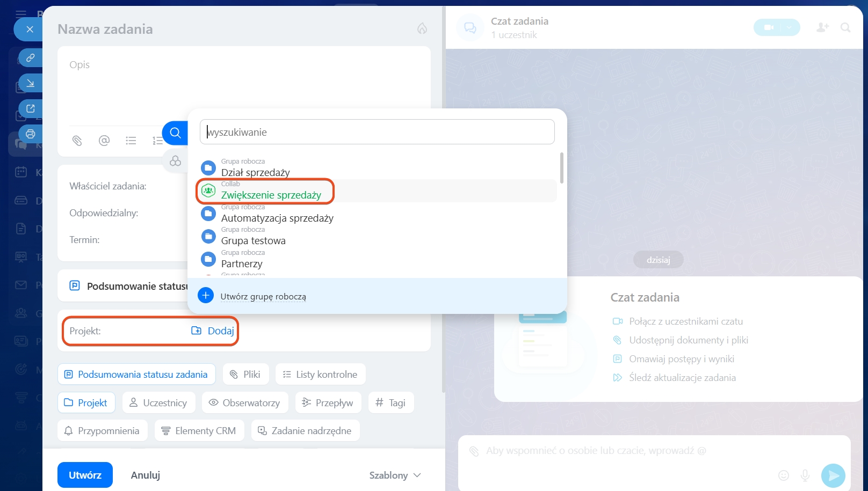
Task: Click the dzisiaj date label in chat
Action: 659,260
